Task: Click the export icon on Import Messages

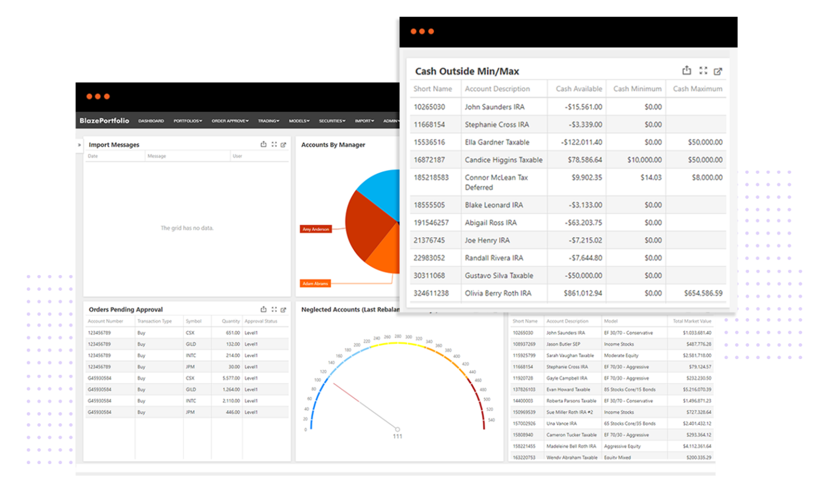Action: pyautogui.click(x=264, y=144)
